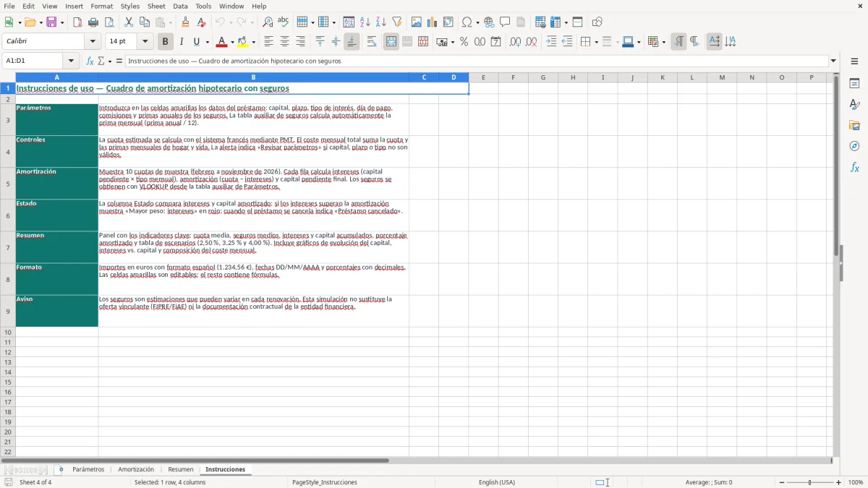Expand Font Color dropdown arrow
Viewport: 868px width, 488px height.
tap(232, 42)
